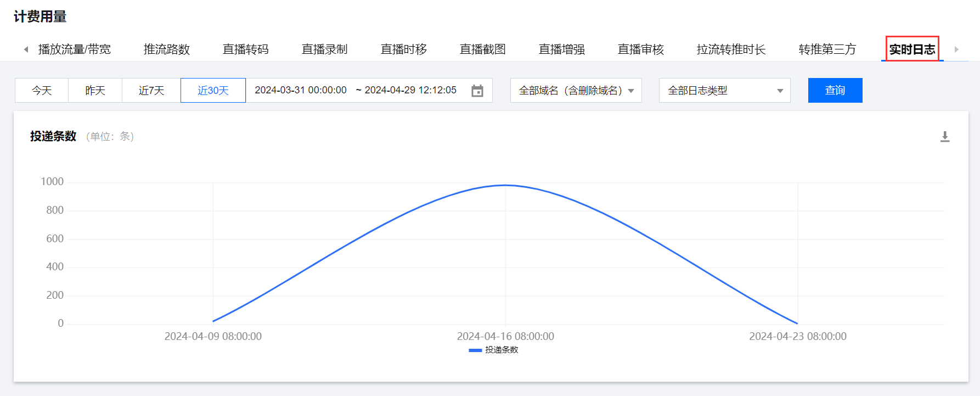
Task: Pick the 近30天 time range
Action: pyautogui.click(x=213, y=91)
